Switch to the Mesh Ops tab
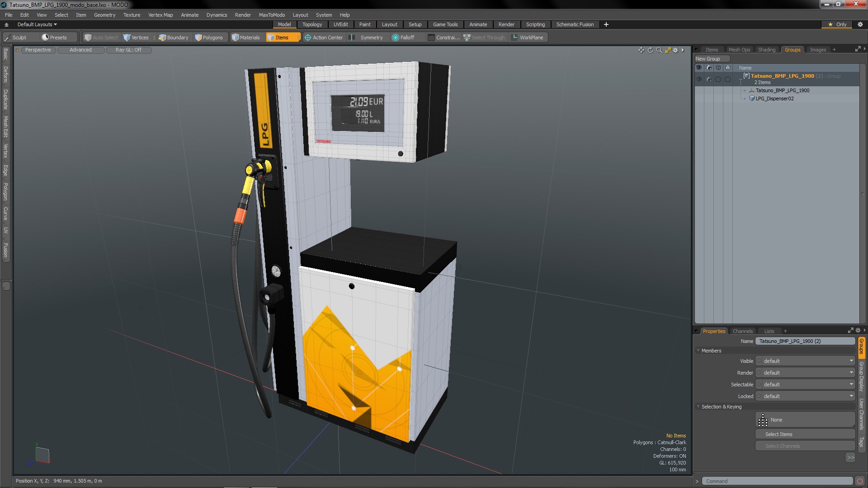The width and height of the screenshot is (868, 488). pos(739,50)
